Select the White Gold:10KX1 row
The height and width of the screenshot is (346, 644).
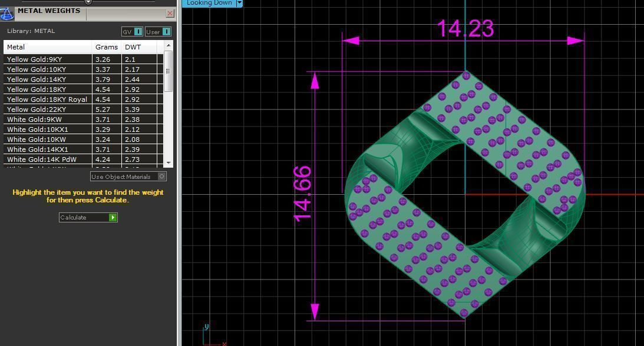pos(84,129)
